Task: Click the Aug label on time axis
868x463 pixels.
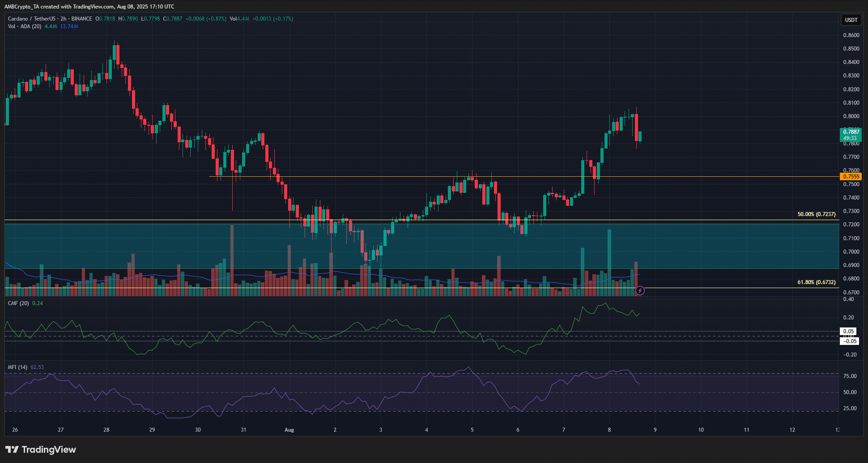Action: coord(289,430)
